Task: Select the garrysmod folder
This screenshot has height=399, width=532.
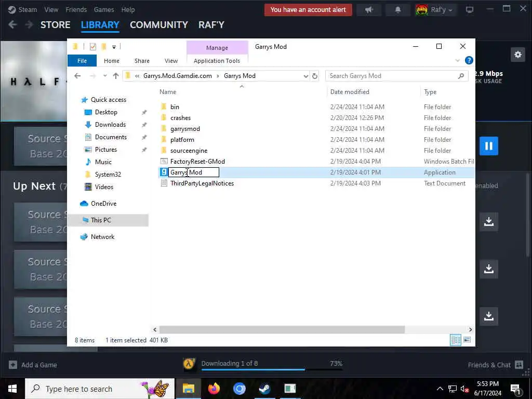Action: [x=185, y=129]
